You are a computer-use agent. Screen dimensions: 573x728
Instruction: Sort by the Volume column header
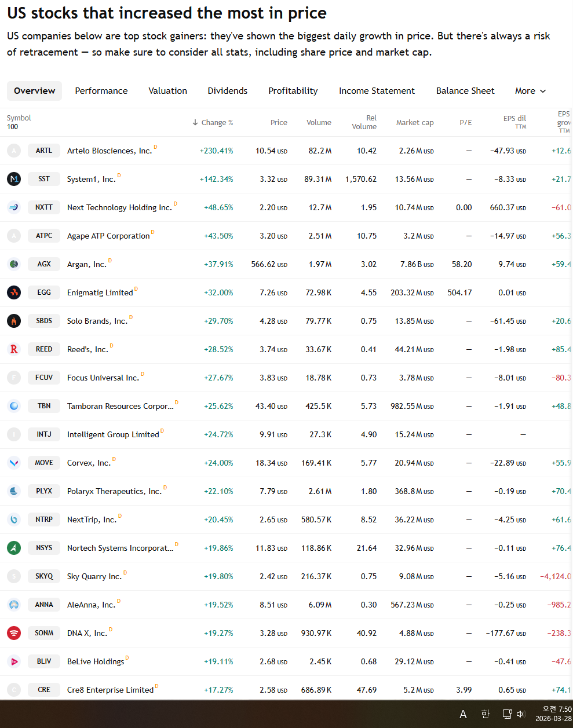point(319,122)
